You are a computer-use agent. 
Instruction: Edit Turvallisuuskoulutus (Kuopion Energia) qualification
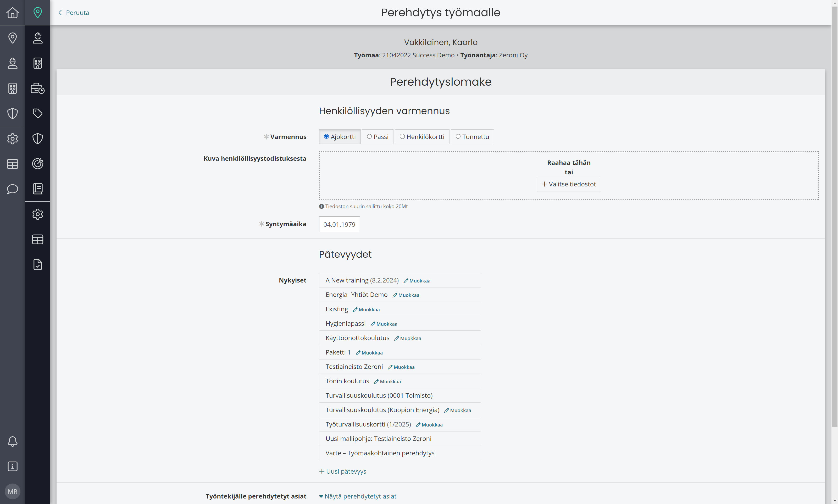pyautogui.click(x=457, y=411)
